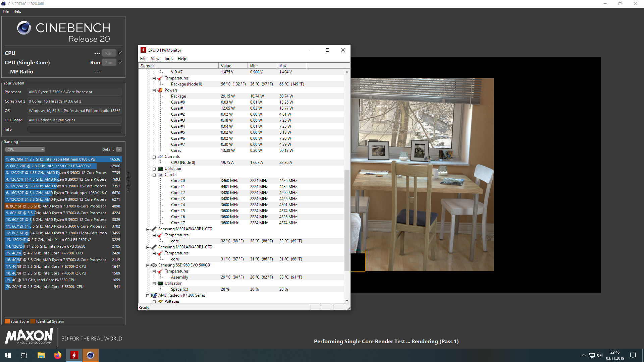Open the CPU ranking dropdown

pos(25,149)
